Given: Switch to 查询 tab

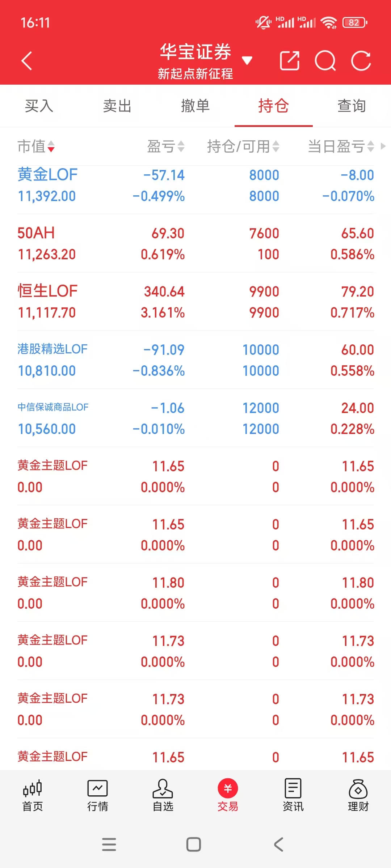Looking at the screenshot, I should pyautogui.click(x=352, y=106).
